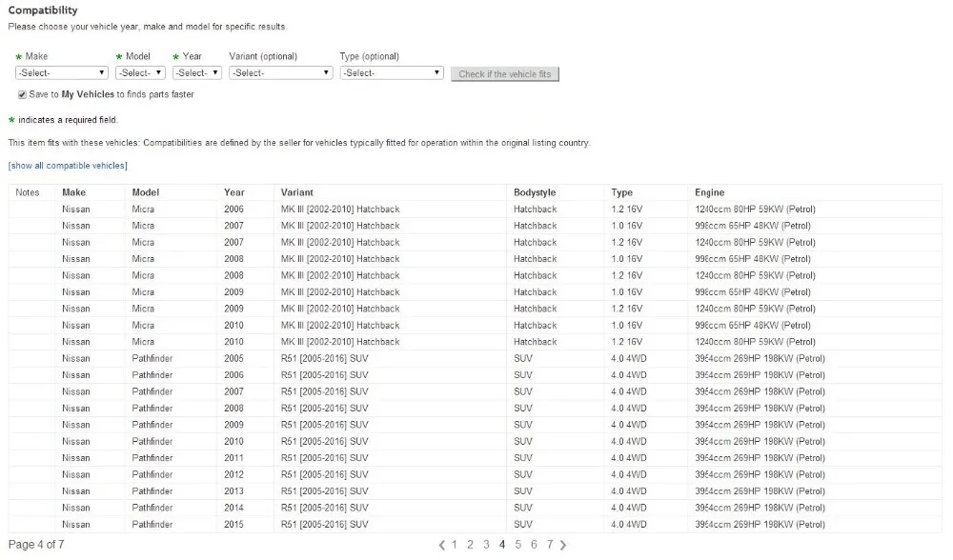Go to page 3 of results

click(x=486, y=545)
